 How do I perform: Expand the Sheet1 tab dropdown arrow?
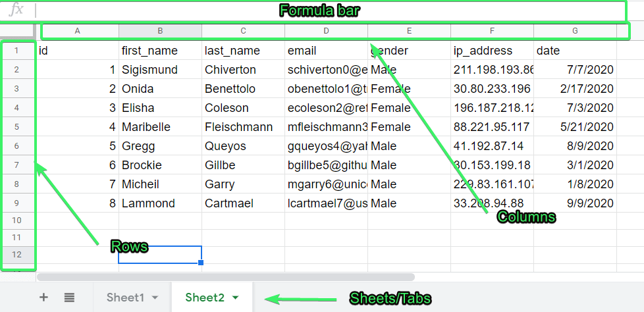pyautogui.click(x=155, y=298)
